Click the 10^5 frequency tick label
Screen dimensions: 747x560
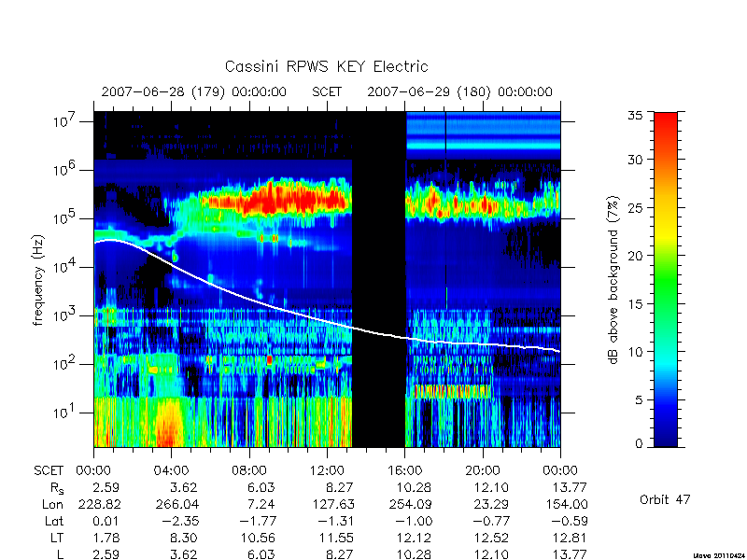(x=64, y=217)
